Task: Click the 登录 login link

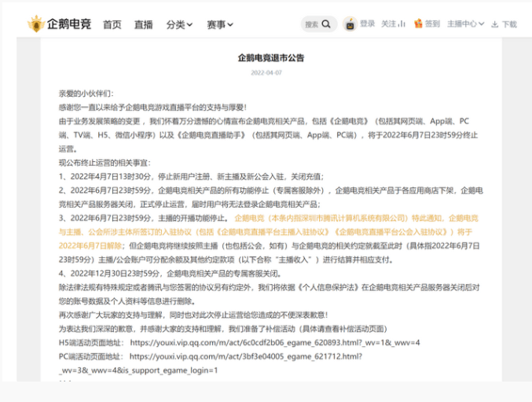Action: click(x=368, y=24)
